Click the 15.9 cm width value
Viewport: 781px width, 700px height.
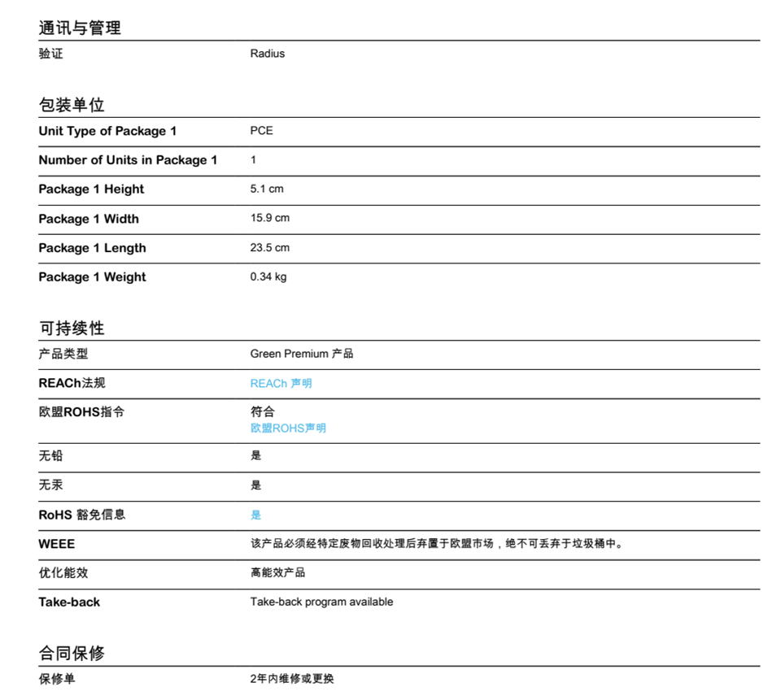click(x=269, y=218)
